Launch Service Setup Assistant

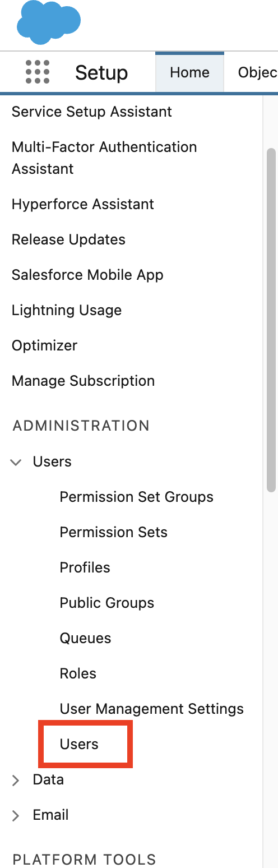pyautogui.click(x=92, y=112)
